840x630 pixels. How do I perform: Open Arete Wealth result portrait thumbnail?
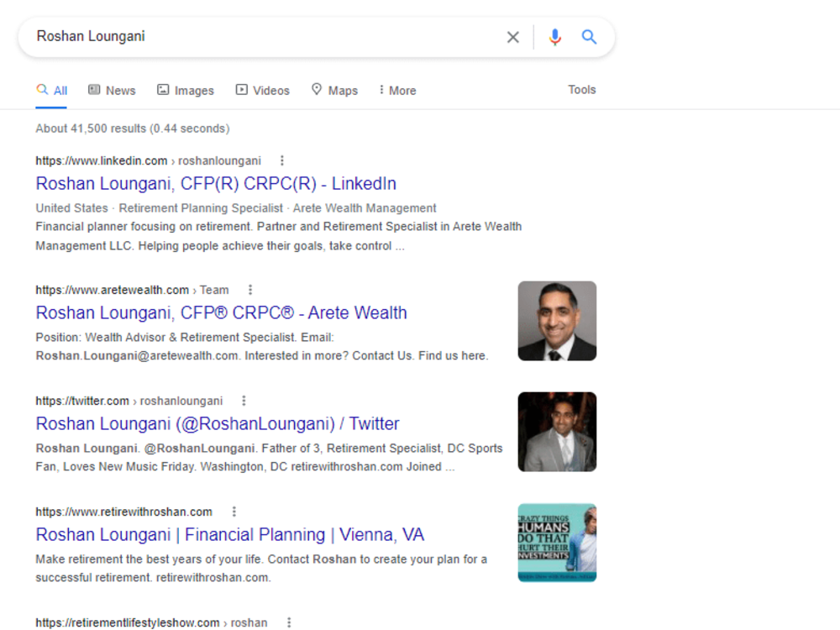557,321
